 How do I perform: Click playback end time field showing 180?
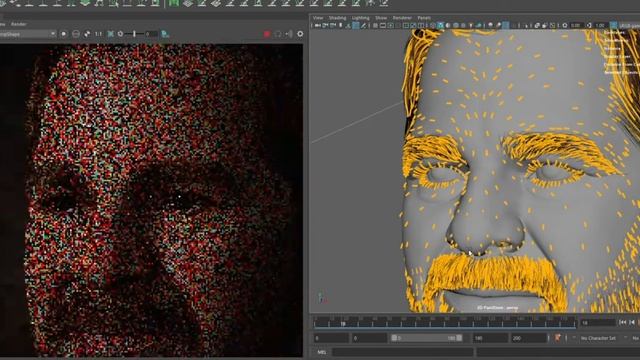[490, 338]
